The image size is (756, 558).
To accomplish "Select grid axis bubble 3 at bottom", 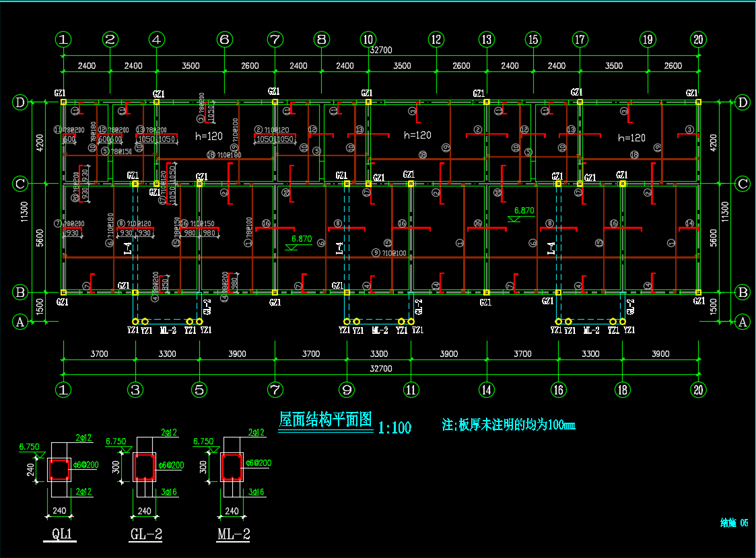I will (136, 389).
